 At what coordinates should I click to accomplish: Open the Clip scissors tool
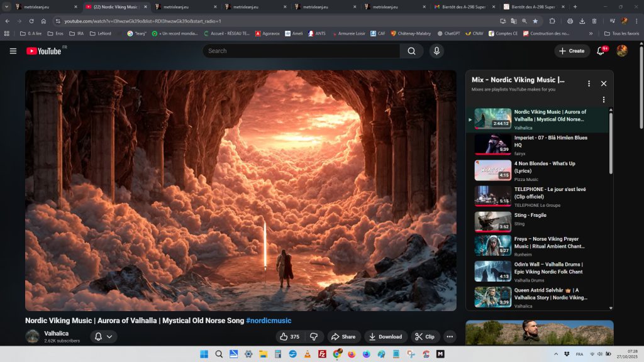(x=425, y=337)
